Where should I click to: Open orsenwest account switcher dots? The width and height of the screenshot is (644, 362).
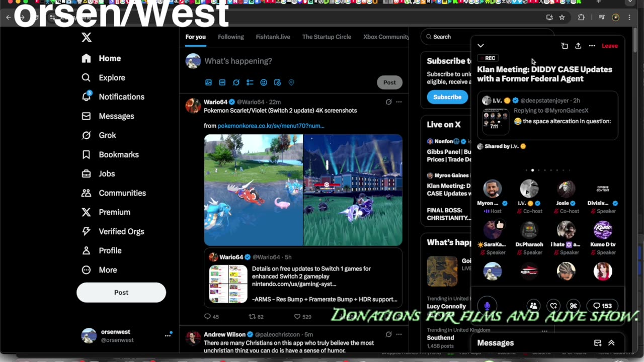[x=168, y=335]
